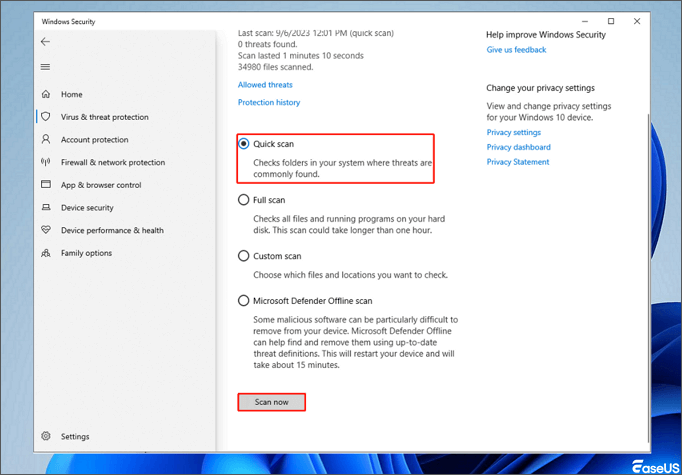Click the Virus & threat protection shield icon
This screenshot has height=475, width=682.
click(46, 117)
